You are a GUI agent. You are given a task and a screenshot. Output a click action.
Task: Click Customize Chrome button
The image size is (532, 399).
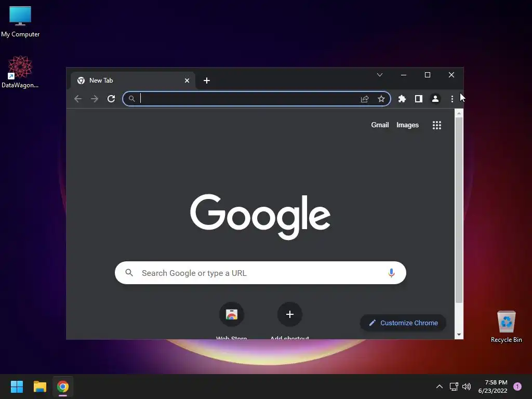click(x=403, y=323)
